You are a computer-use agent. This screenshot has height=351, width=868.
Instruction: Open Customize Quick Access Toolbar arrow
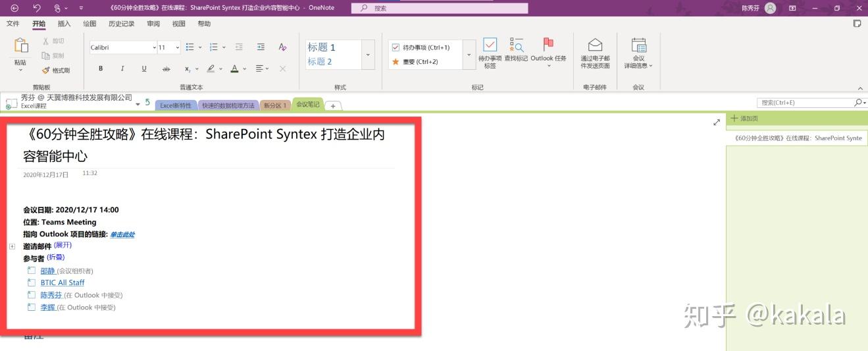[81, 8]
